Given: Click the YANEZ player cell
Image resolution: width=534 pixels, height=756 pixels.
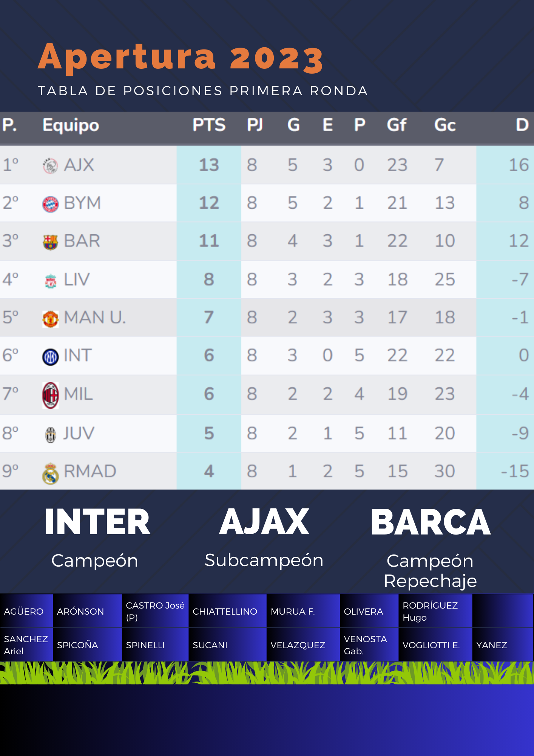Looking at the screenshot, I should pos(492,645).
